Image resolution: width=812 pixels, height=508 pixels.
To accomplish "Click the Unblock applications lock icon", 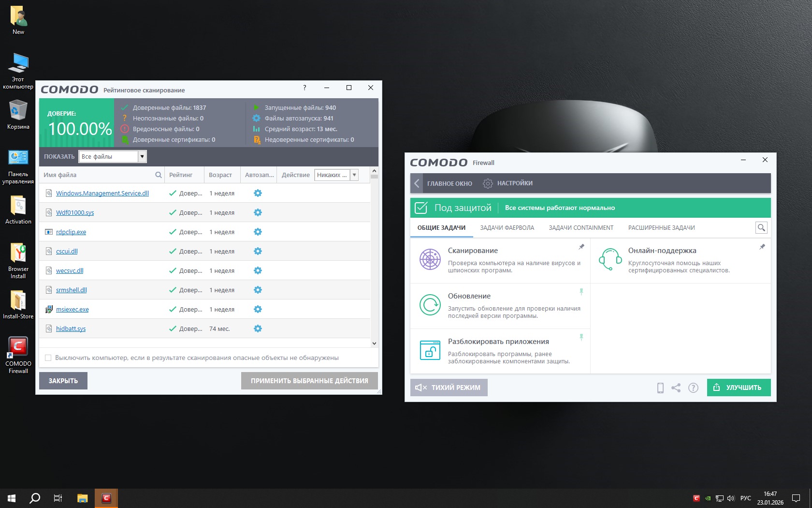I will pos(430,350).
